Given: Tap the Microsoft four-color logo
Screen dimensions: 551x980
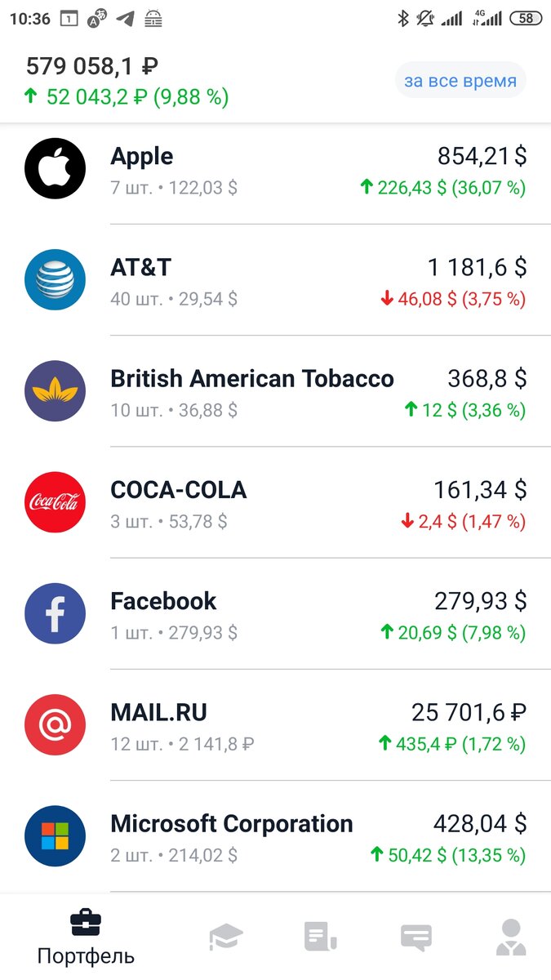Looking at the screenshot, I should pyautogui.click(x=55, y=835).
